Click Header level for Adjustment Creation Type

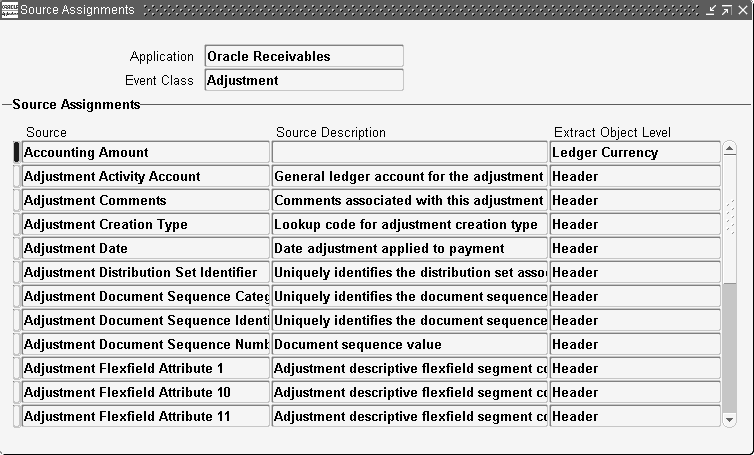click(635, 224)
